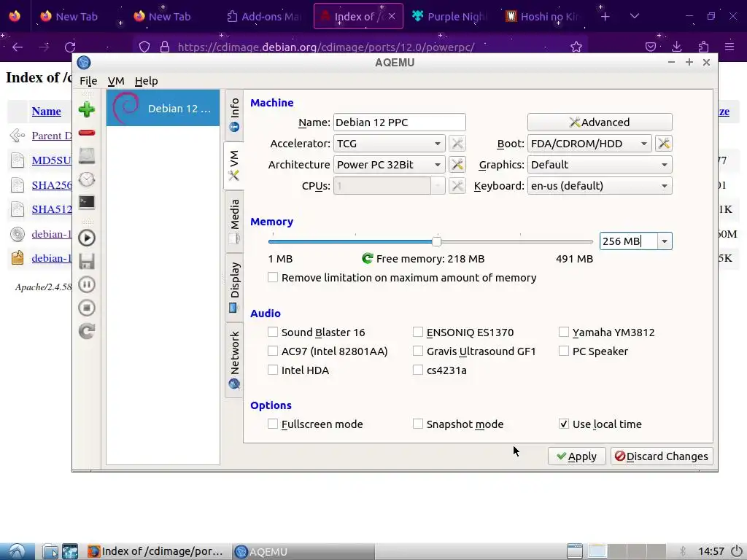Check Yamaha YM3812 audio option
This screenshot has width=747, height=560.
564,332
